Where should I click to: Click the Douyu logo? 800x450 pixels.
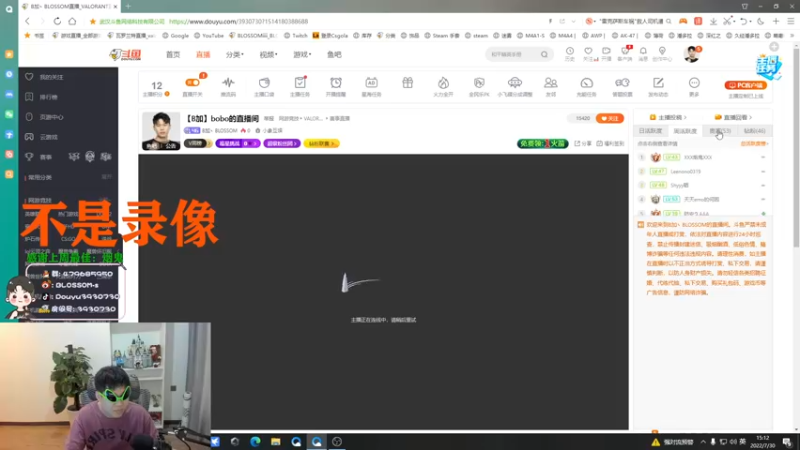pos(126,54)
